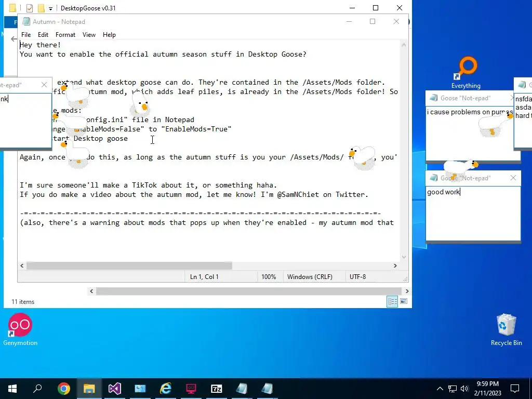Maximize the Autumn - Notepad window
Image resolution: width=532 pixels, height=399 pixels.
coord(373,21)
